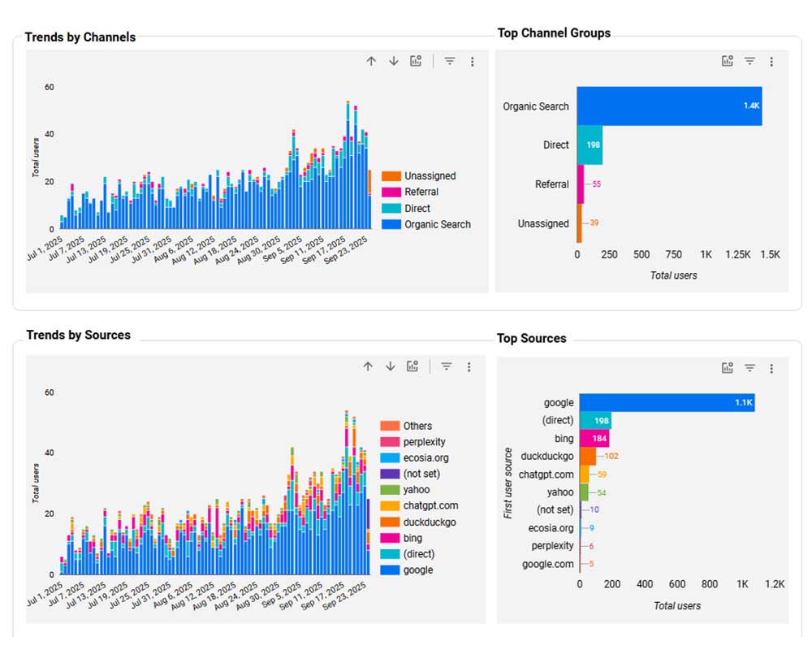Click the 'chatgpt.com' legend label text
The height and width of the screenshot is (650, 812).
tap(431, 505)
